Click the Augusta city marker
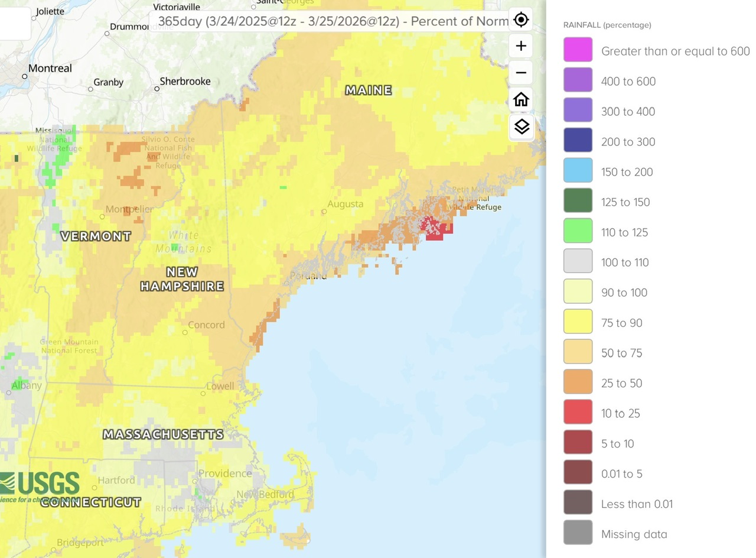This screenshot has height=558, width=756. point(324,211)
